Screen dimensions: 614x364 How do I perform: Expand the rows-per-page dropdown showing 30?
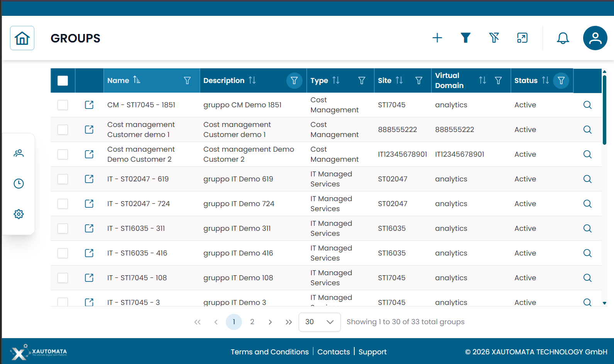pos(319,322)
